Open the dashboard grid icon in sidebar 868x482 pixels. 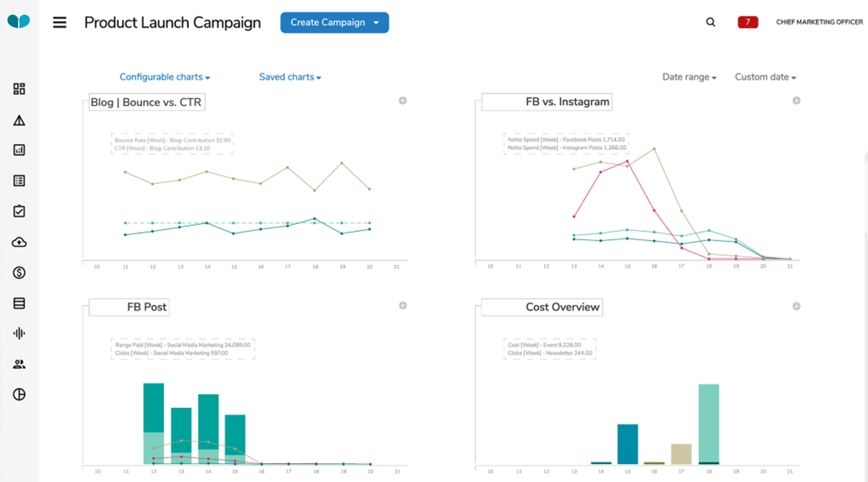pyautogui.click(x=19, y=89)
